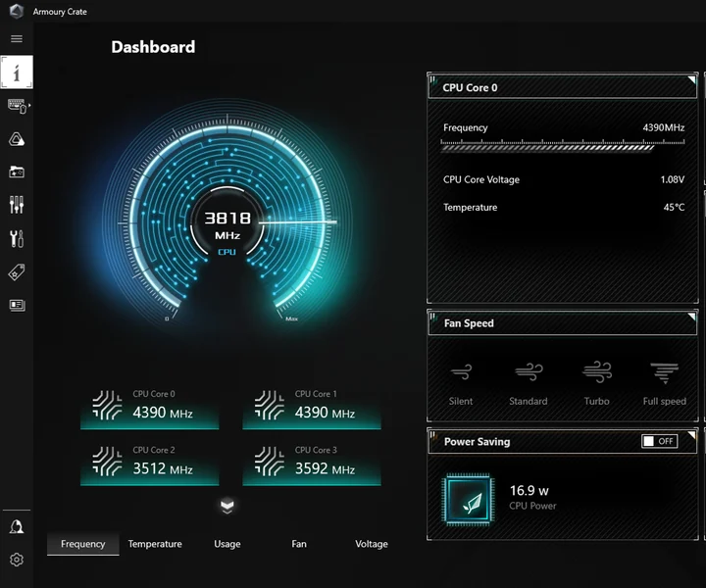
Task: Open the News icon in the sidebar
Action: tap(17, 306)
